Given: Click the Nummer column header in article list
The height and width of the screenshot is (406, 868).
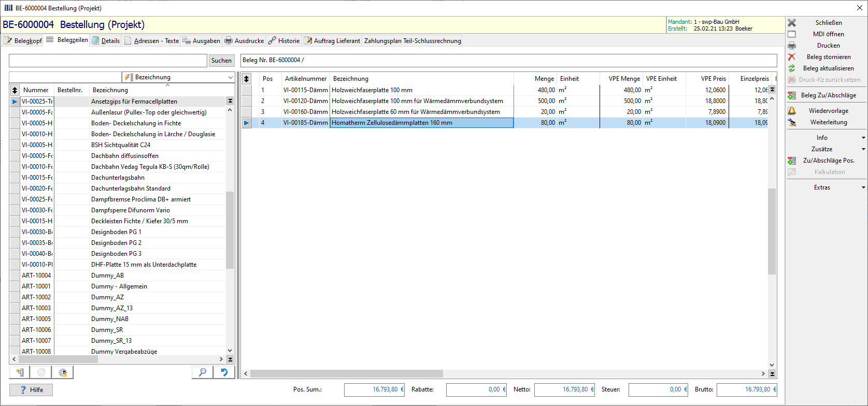Looking at the screenshot, I should point(36,90).
